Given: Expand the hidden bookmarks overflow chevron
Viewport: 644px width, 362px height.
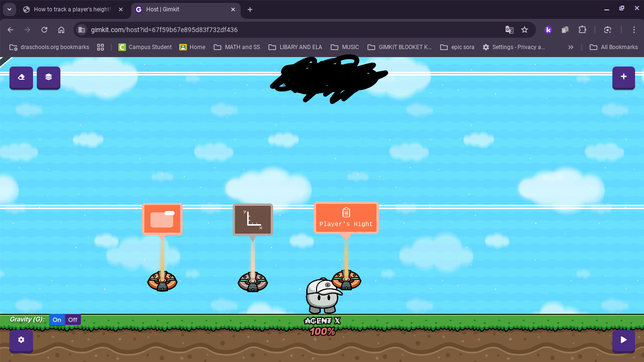Looking at the screenshot, I should pos(570,47).
